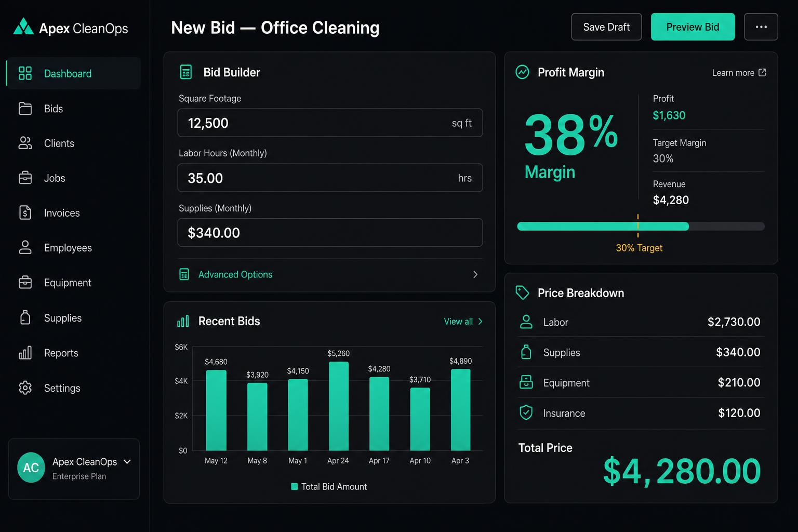
Task: Click the Labor $2,730.00 amount
Action: tap(734, 322)
